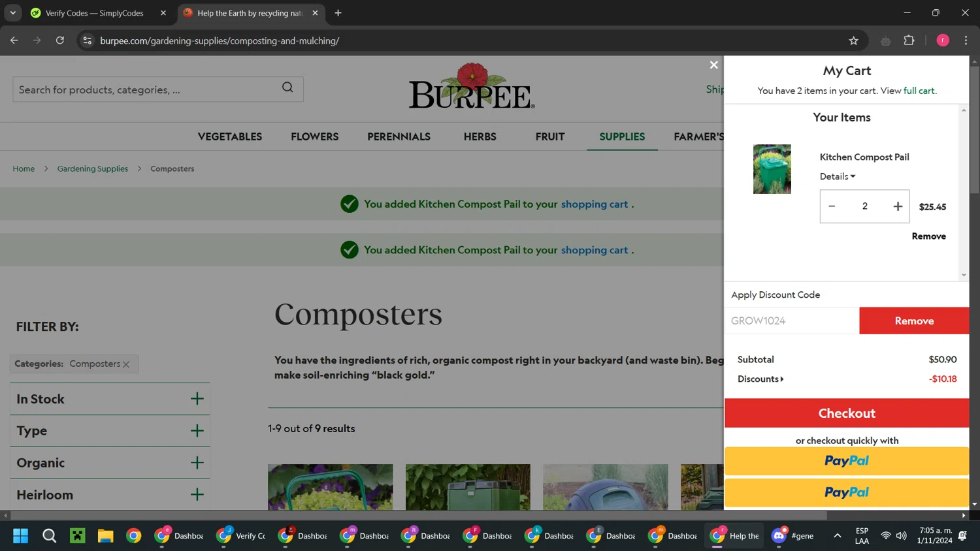Open the Wi-Fi network tray icon
The image size is (980, 551).
pyautogui.click(x=885, y=536)
